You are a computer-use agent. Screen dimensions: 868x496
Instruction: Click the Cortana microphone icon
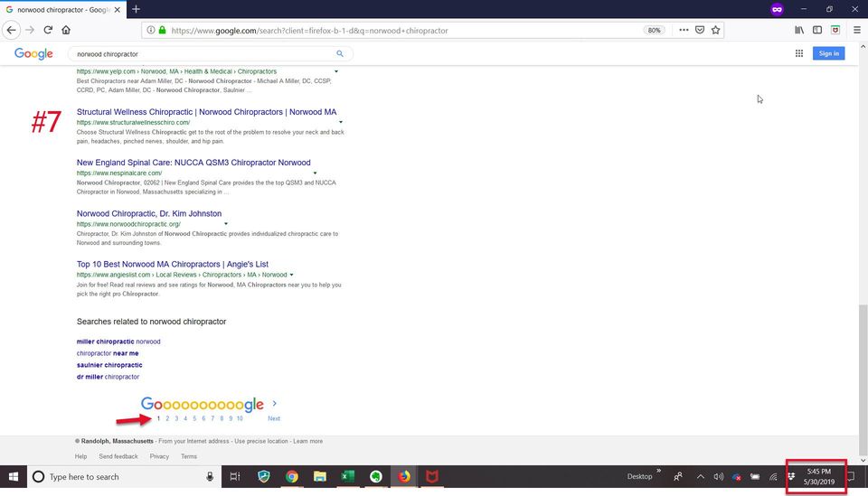(x=210, y=477)
